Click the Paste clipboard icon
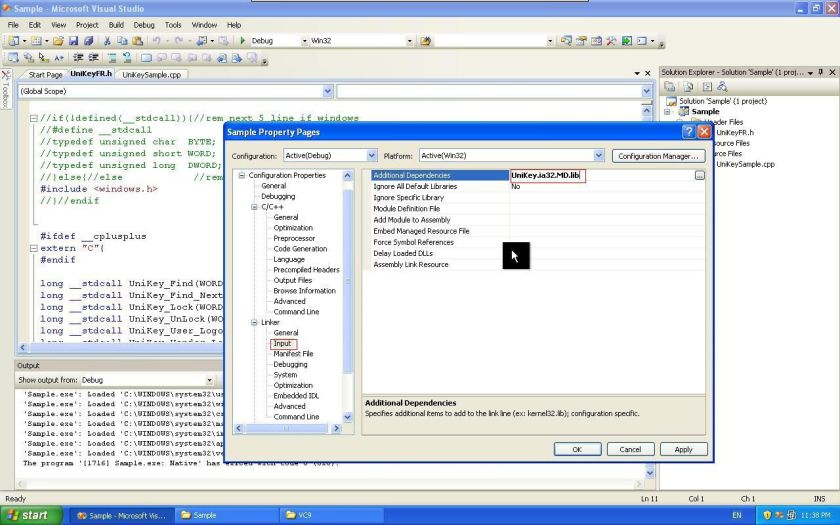This screenshot has width=840, height=525. click(x=138, y=41)
